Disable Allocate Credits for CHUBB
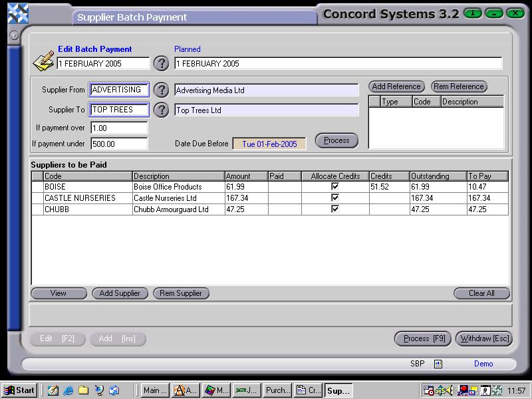The image size is (532, 399). click(x=335, y=209)
